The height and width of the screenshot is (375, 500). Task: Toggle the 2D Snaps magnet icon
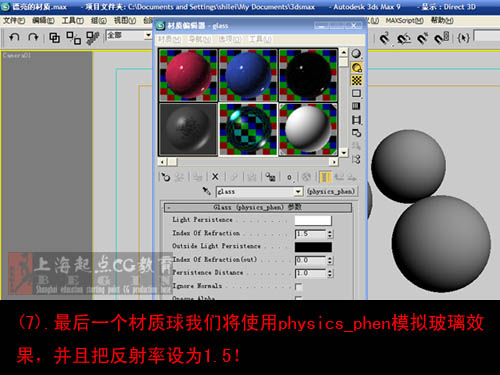coord(384,39)
